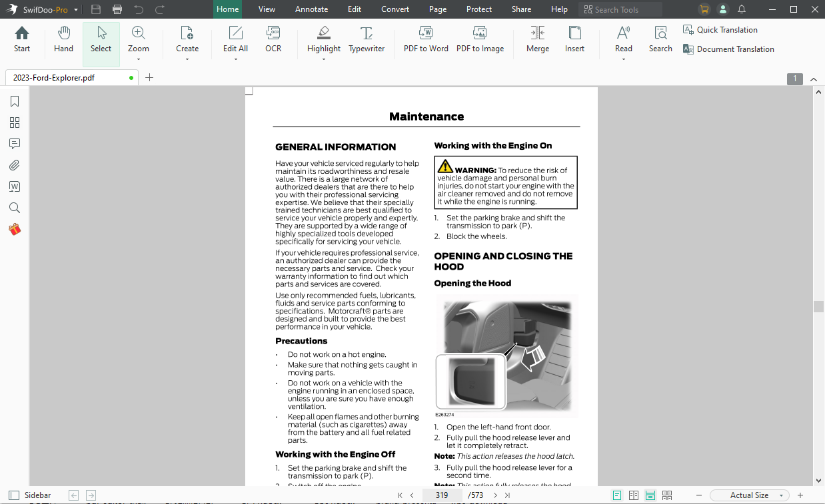
Task: Open the Share tab
Action: coord(522,9)
